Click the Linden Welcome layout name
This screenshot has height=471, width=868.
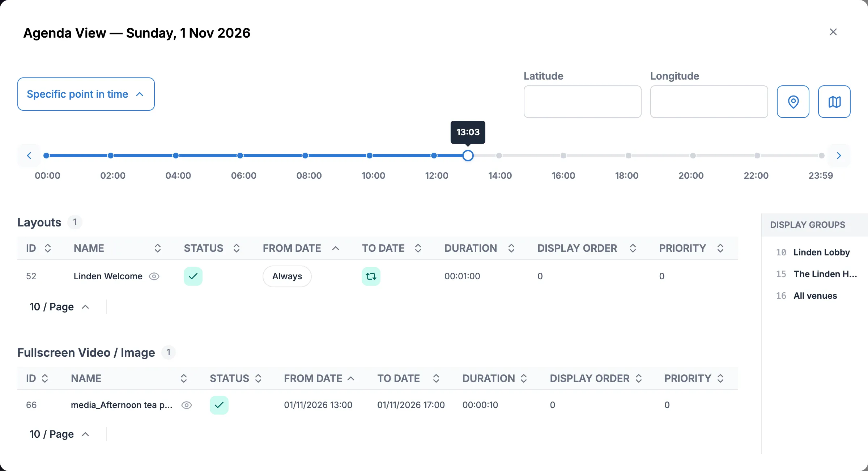click(108, 276)
